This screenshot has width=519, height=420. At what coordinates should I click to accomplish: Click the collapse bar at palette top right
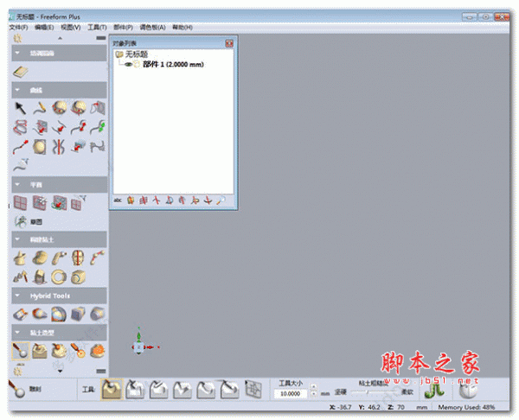pos(101,38)
